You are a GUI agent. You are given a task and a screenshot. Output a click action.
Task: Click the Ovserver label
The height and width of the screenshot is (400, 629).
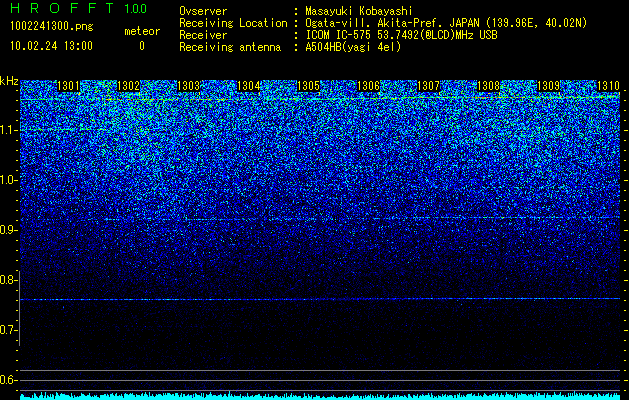tap(203, 11)
